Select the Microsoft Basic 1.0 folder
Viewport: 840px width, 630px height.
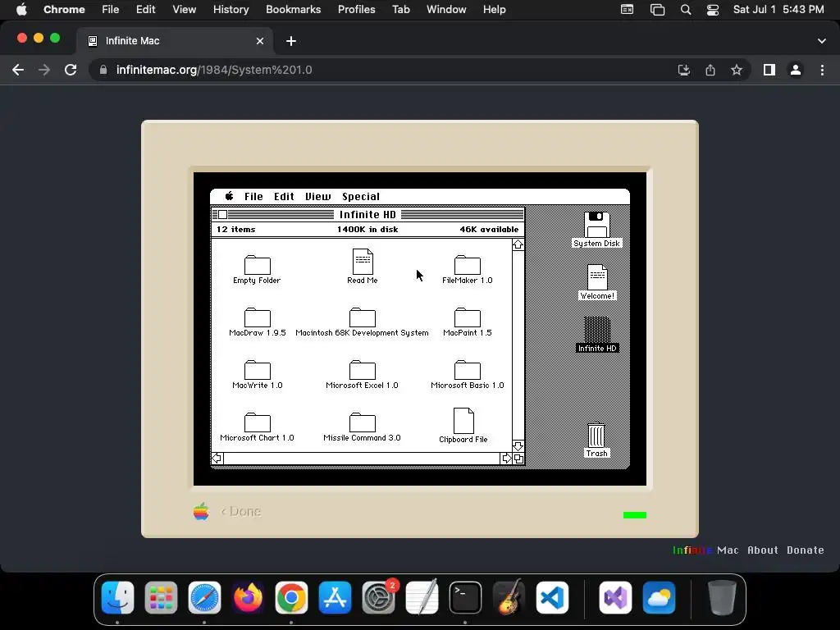pyautogui.click(x=467, y=370)
